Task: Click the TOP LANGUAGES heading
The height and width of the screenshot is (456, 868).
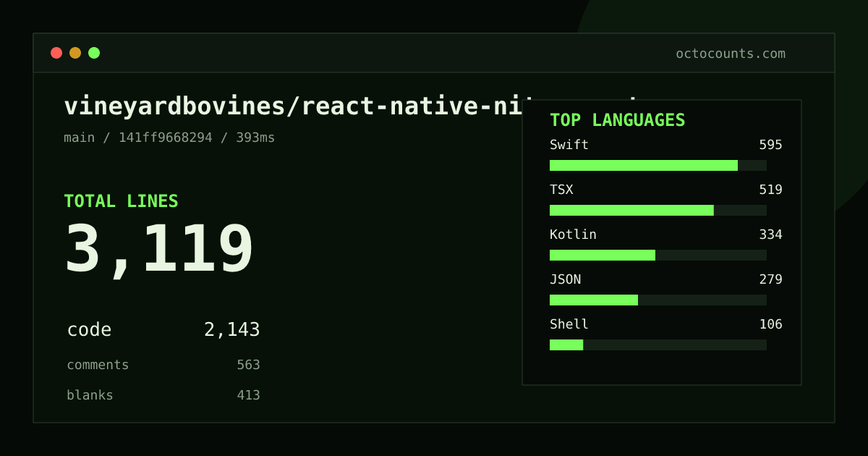Action: (x=617, y=120)
